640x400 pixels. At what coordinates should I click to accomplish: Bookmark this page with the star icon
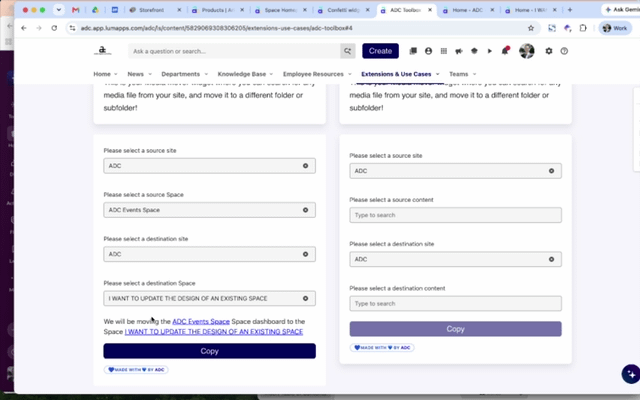pyautogui.click(x=531, y=28)
